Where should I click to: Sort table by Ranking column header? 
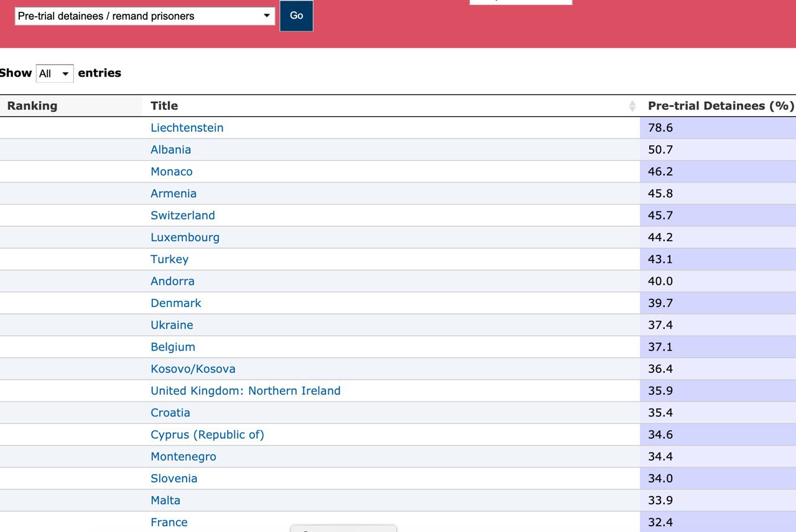click(x=32, y=106)
